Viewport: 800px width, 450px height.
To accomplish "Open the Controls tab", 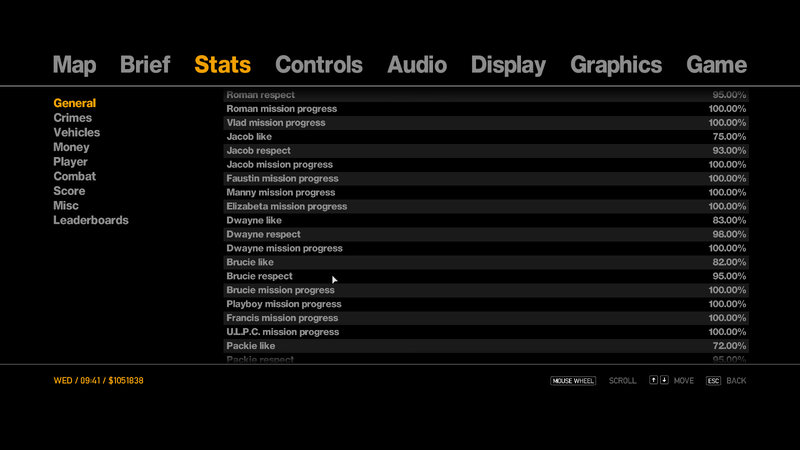I will point(319,65).
